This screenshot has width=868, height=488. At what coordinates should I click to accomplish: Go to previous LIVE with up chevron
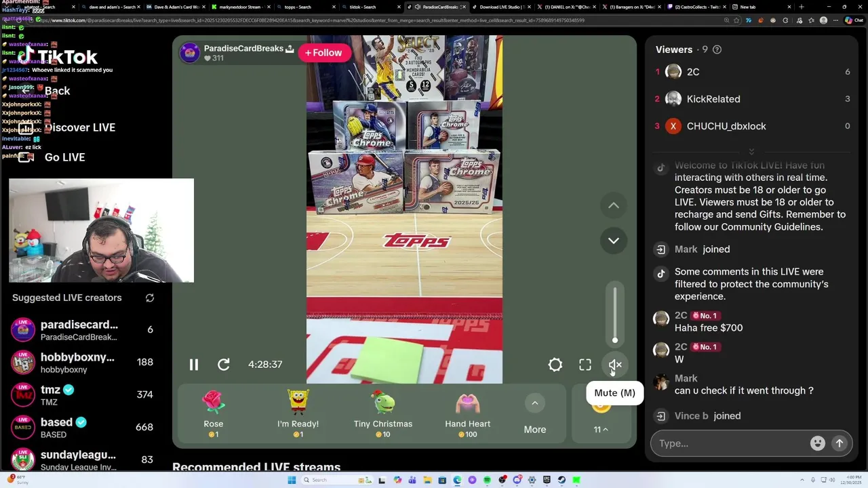[x=614, y=205]
